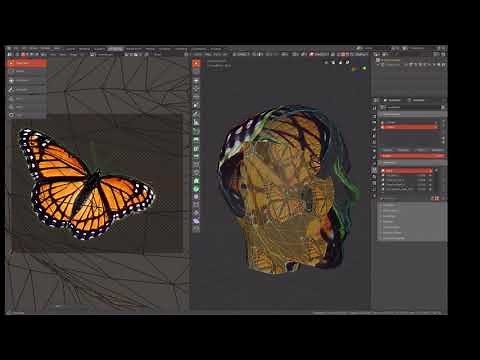Select the Smooth vertices tool

pyautogui.click(x=196, y=197)
